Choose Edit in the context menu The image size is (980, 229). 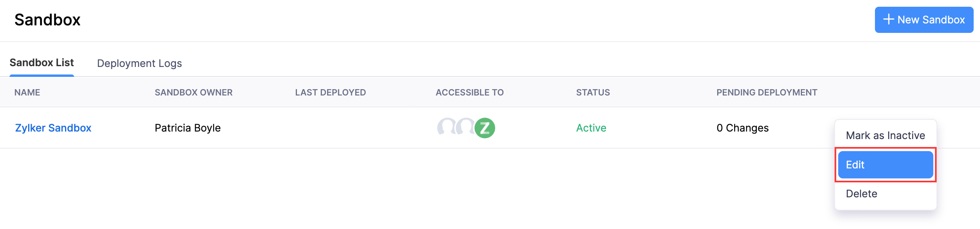click(885, 165)
